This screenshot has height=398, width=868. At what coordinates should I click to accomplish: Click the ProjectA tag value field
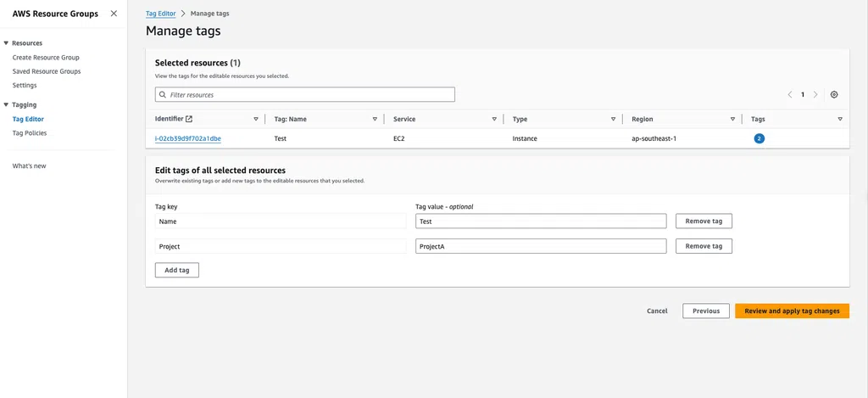point(541,246)
